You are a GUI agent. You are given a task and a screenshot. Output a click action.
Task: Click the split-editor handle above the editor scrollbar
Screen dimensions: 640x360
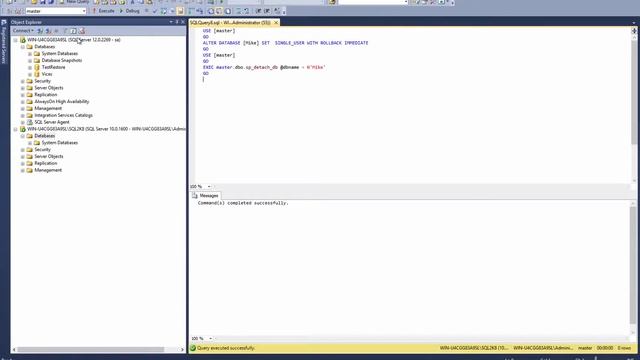[x=634, y=31]
